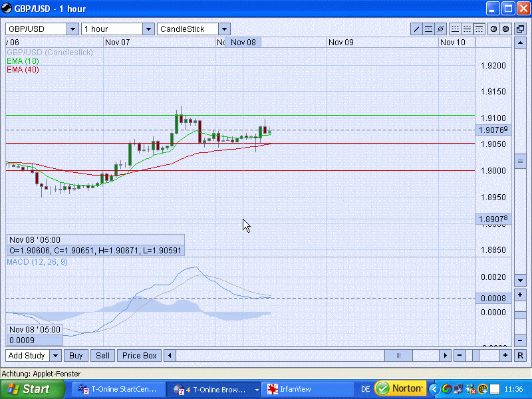Click the OHLC values readout box
Screen dimensions: 532x399
tap(96, 251)
